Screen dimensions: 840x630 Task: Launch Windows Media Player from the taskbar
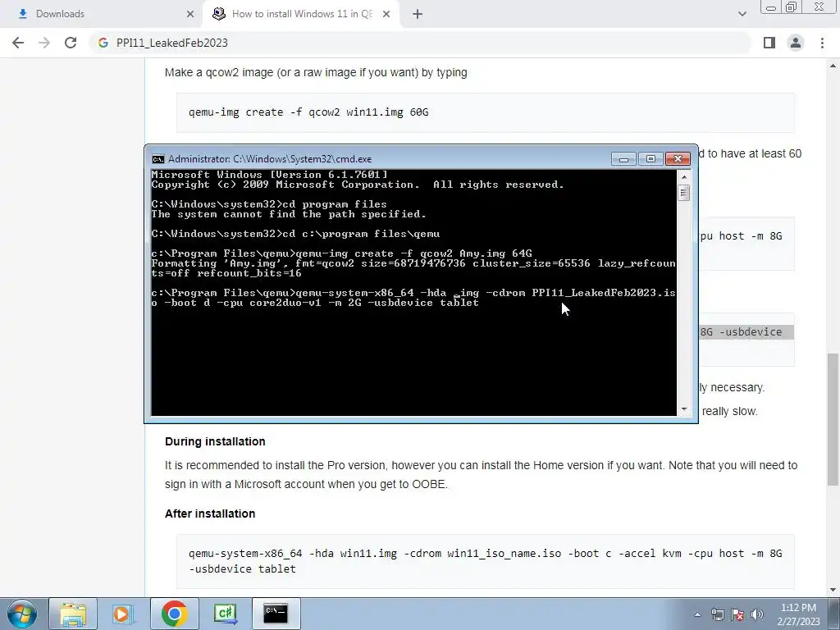point(123,614)
